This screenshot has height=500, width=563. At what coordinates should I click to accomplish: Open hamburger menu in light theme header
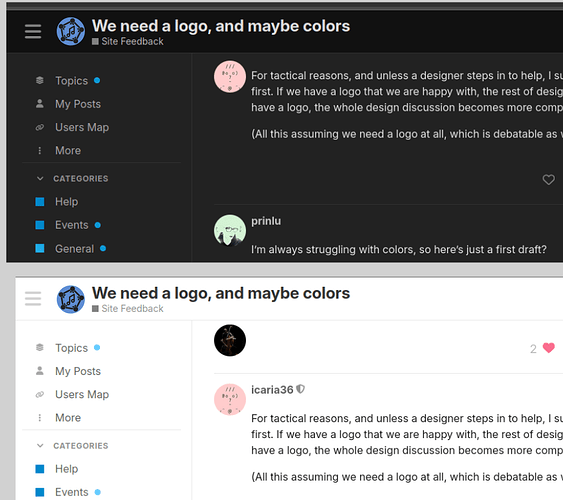click(33, 299)
